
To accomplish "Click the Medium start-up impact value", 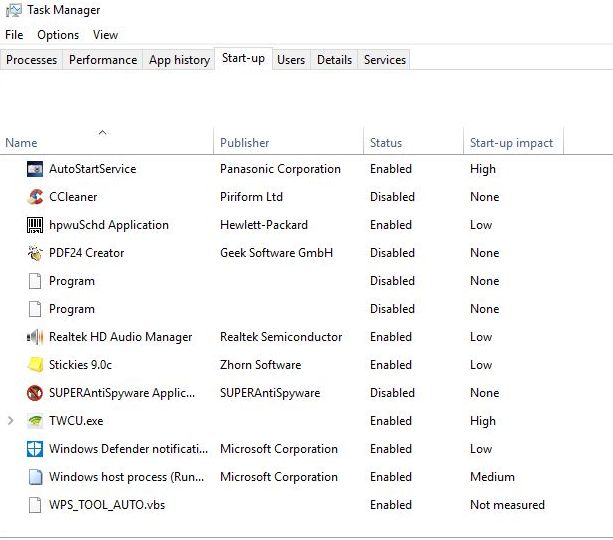I will coord(492,477).
